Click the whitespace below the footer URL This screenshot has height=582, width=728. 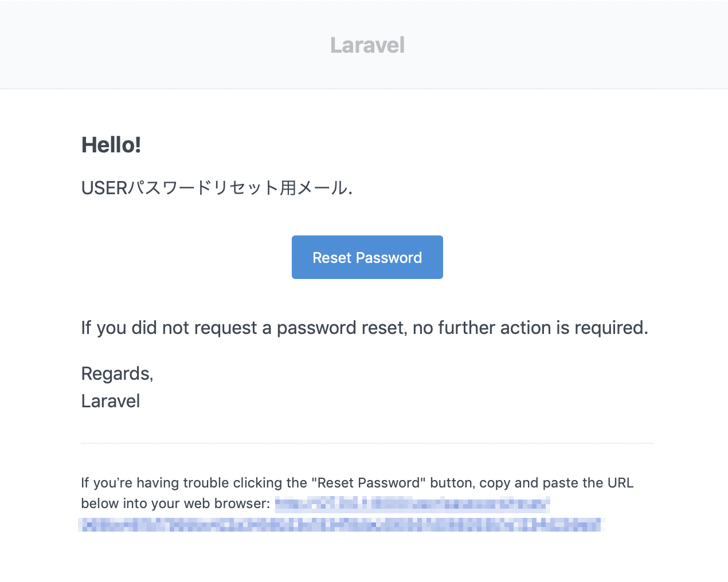pos(367,559)
